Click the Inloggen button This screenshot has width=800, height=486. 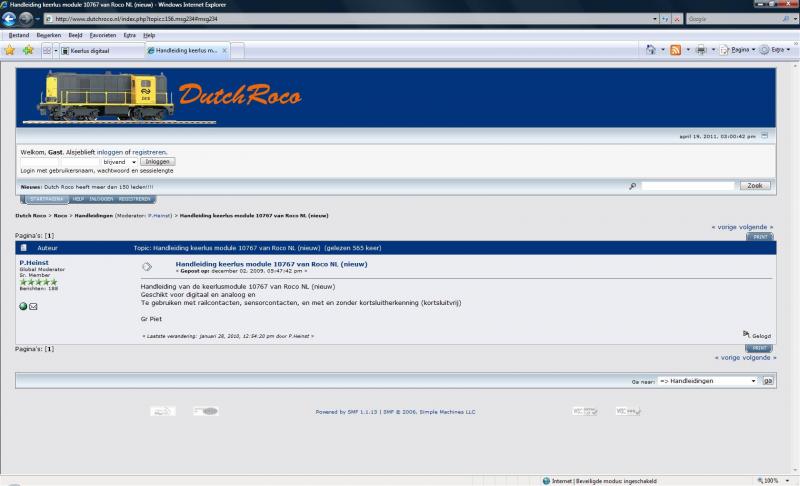click(157, 162)
